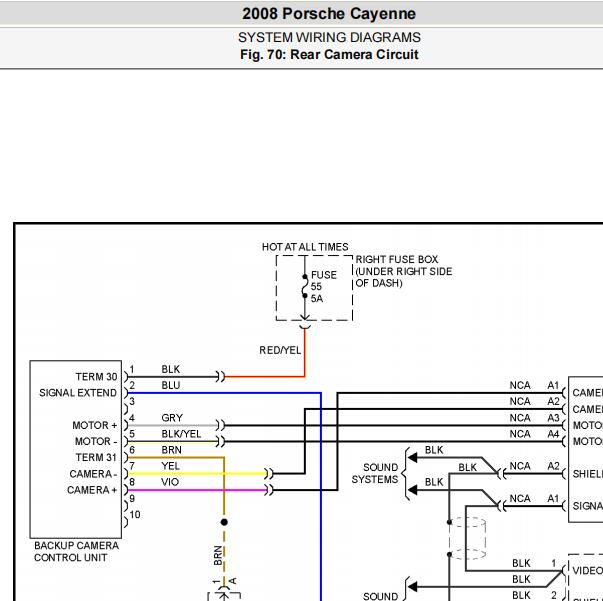The width and height of the screenshot is (603, 601).
Task: Select pin number "10" on control unit
Action: (x=135, y=515)
